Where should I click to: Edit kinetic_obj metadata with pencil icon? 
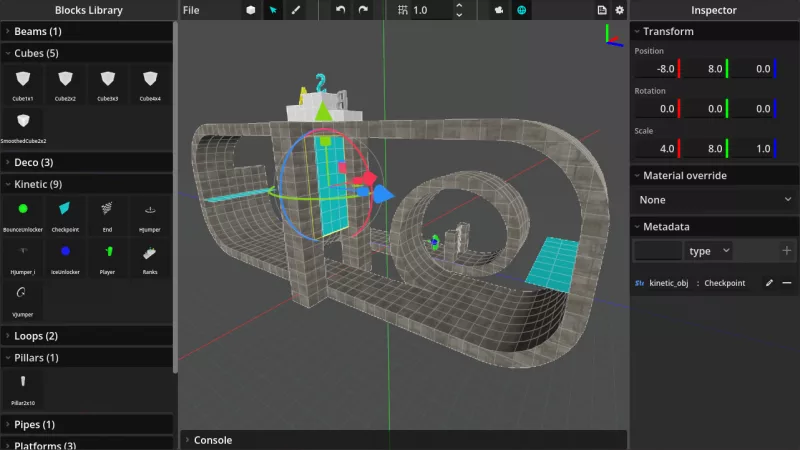[x=769, y=283]
